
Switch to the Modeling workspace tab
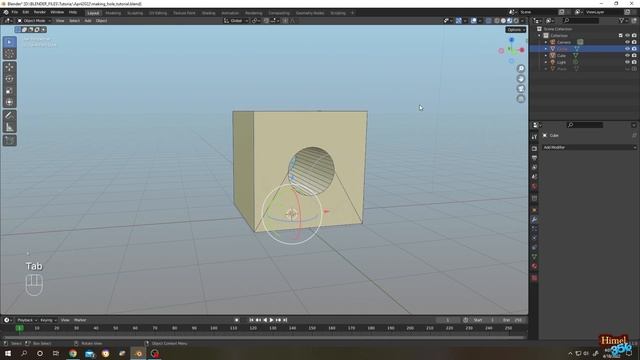113,13
